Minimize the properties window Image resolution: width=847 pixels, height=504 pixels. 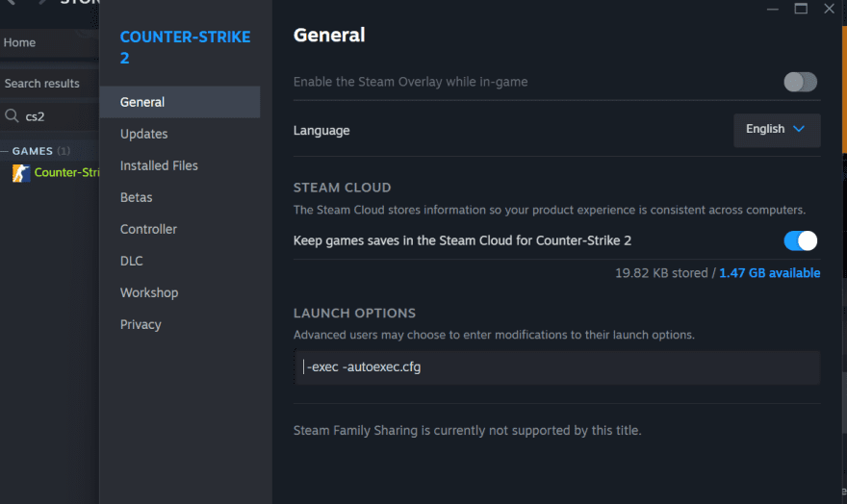coord(771,8)
